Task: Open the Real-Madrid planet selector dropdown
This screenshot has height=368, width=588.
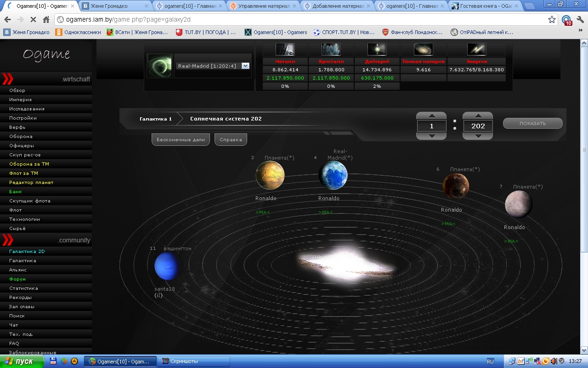Action: [x=245, y=66]
